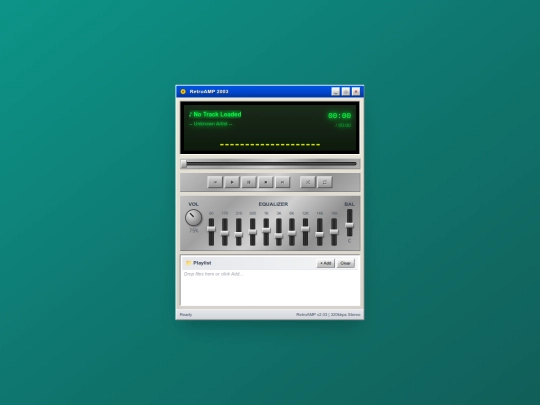Click the 60 Hz equalizer slider

(211, 232)
